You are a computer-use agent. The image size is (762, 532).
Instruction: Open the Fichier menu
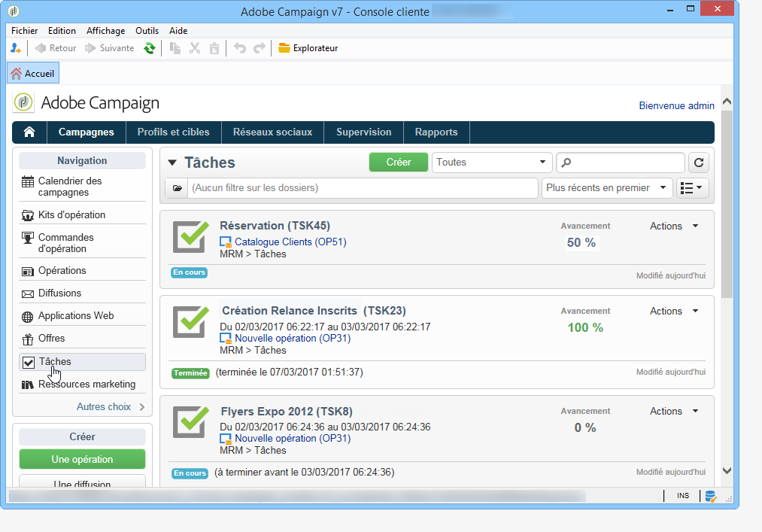[24, 31]
